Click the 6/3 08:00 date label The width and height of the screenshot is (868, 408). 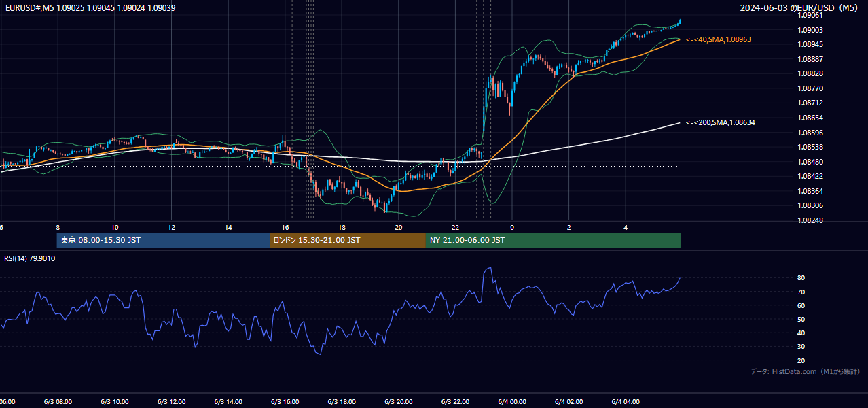coord(58,401)
